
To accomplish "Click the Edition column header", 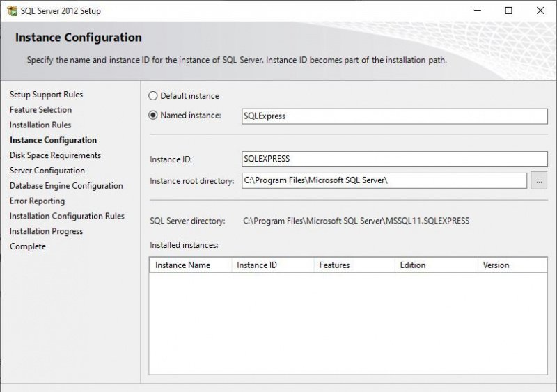I will click(x=437, y=265).
